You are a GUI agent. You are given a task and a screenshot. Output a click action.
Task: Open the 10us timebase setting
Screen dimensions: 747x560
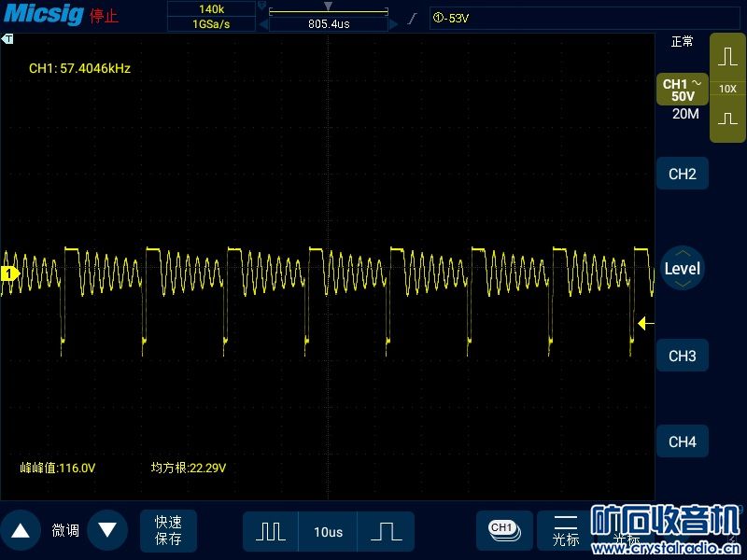coord(329,531)
